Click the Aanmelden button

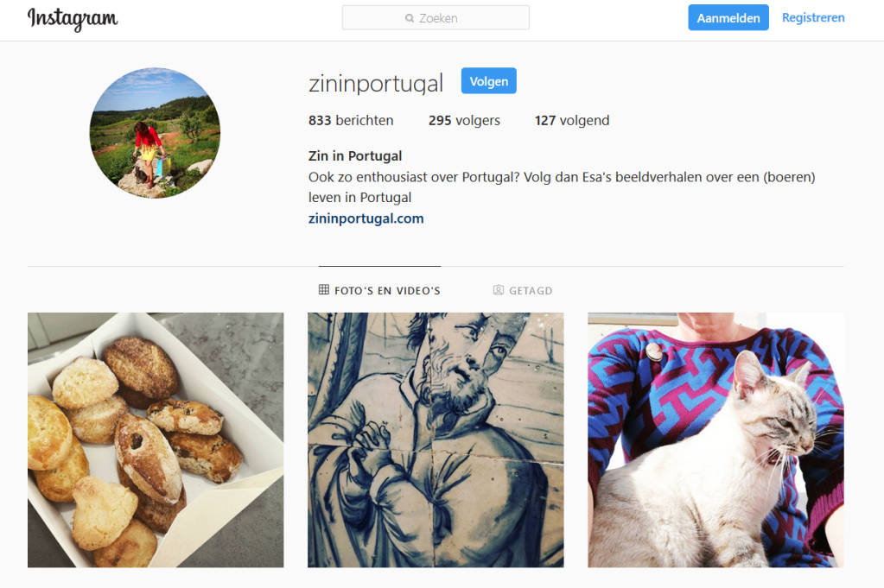click(x=728, y=17)
